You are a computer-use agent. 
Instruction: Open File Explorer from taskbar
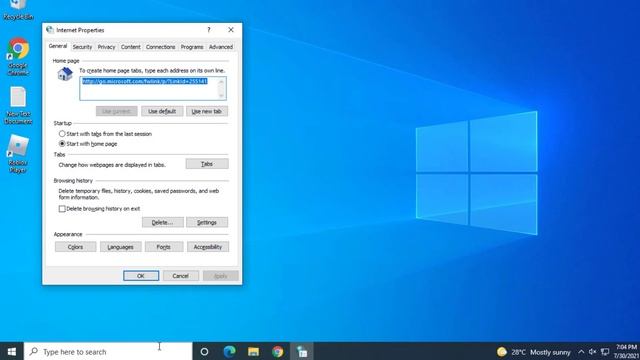click(x=253, y=351)
